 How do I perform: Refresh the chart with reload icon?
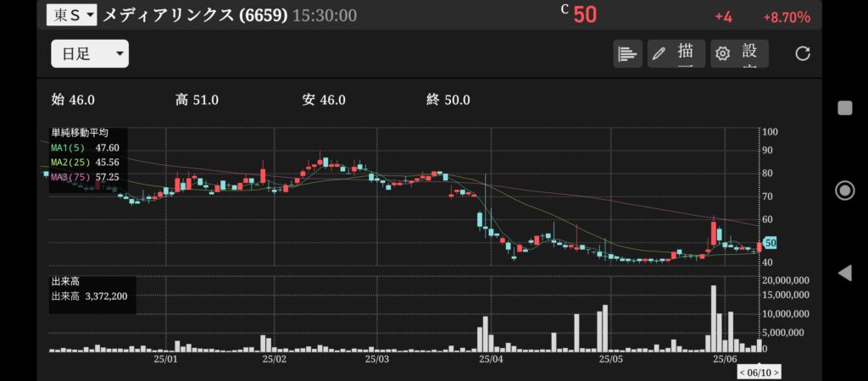[x=803, y=53]
